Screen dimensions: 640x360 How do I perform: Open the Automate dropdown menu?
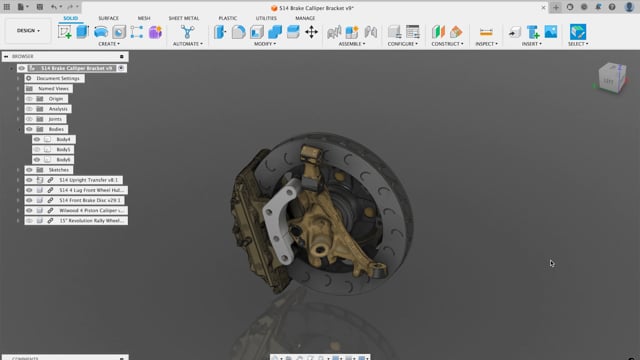click(x=187, y=44)
